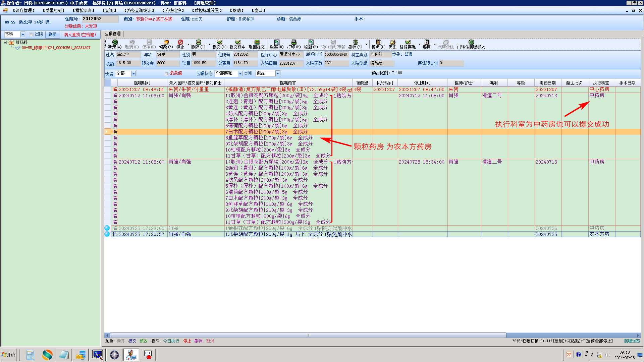Collapse the 肛肠科 tree node
The image size is (644, 362).
click(5, 43)
